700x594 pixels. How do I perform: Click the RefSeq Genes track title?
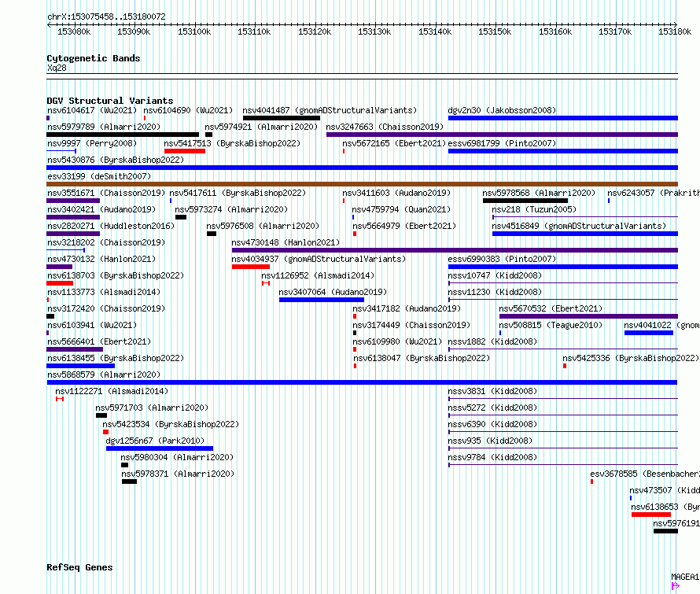79,567
